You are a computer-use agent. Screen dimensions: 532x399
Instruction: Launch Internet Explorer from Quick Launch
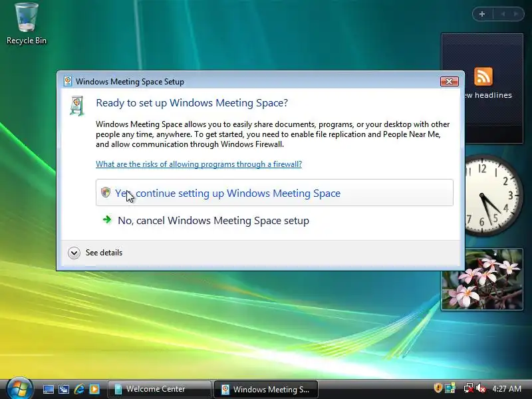(79, 389)
